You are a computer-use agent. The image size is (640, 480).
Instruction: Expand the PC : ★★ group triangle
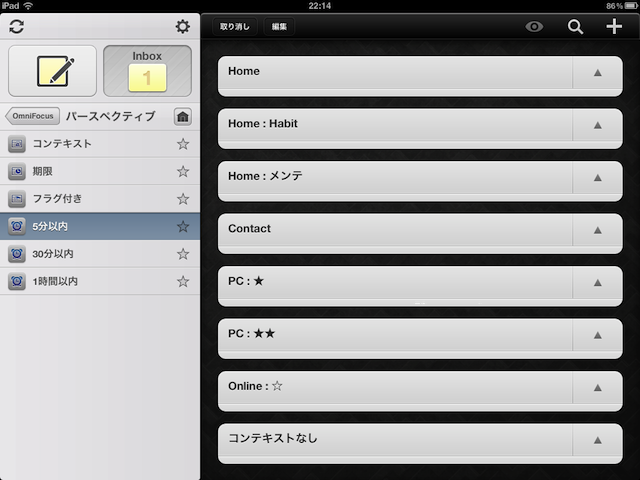click(598, 335)
